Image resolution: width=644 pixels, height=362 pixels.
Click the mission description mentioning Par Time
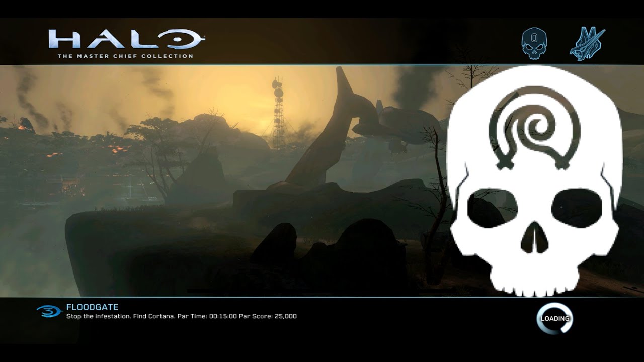(x=182, y=316)
